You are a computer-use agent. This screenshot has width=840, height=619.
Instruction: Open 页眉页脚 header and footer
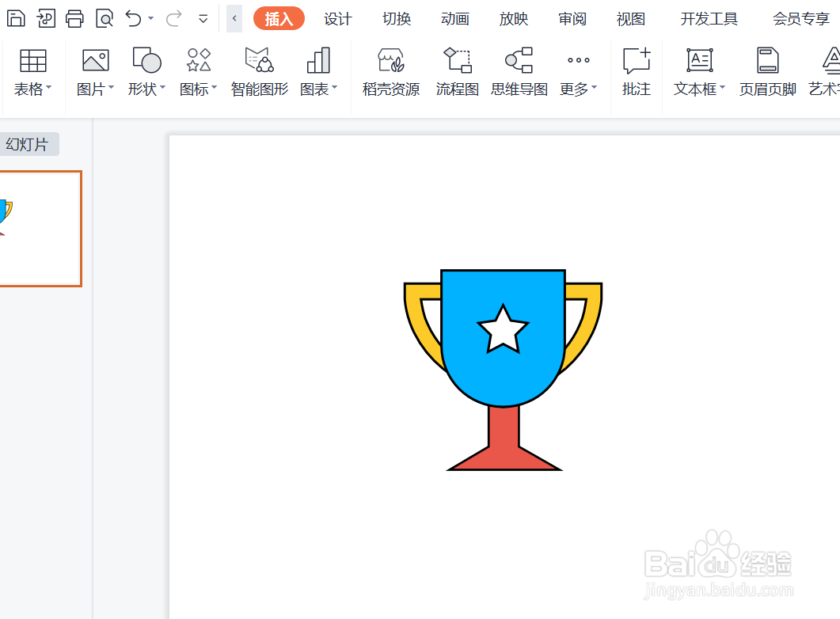pos(768,72)
